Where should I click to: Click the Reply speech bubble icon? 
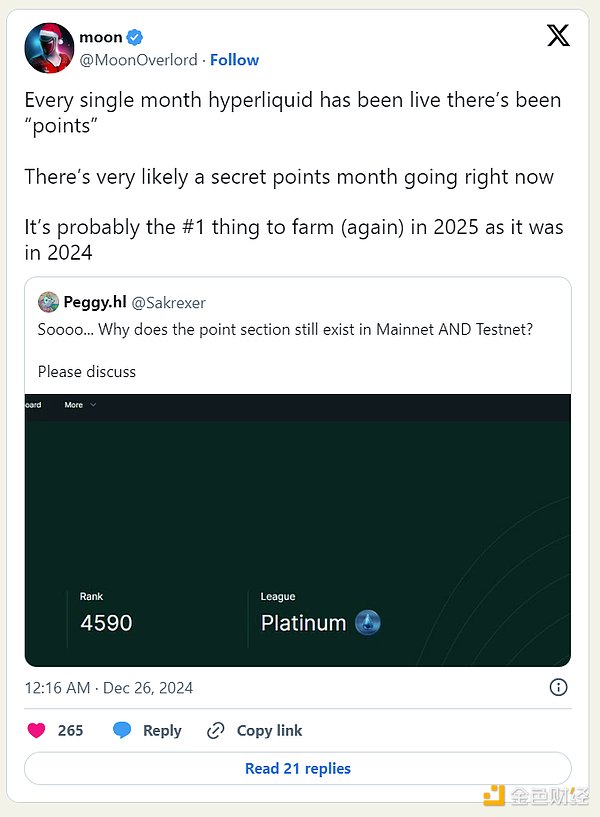click(122, 730)
